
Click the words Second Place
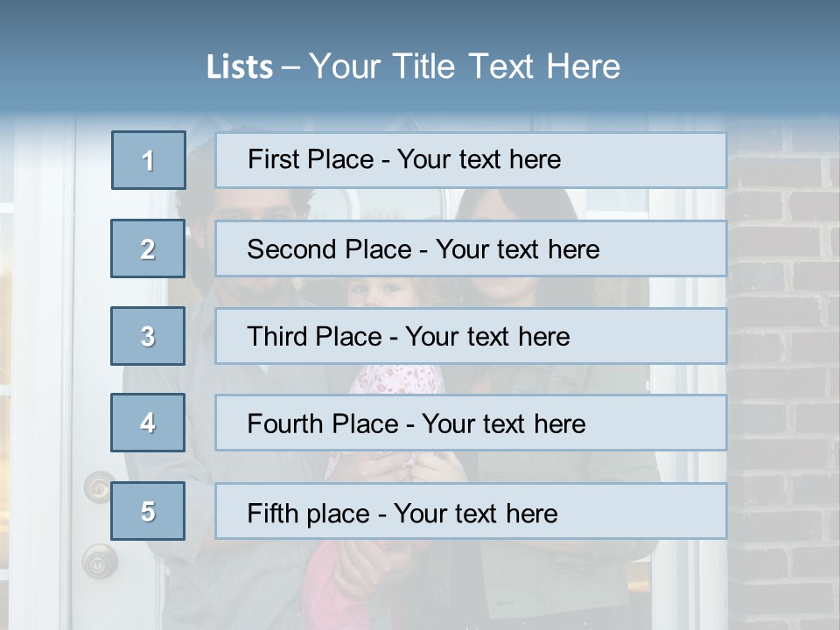[330, 249]
